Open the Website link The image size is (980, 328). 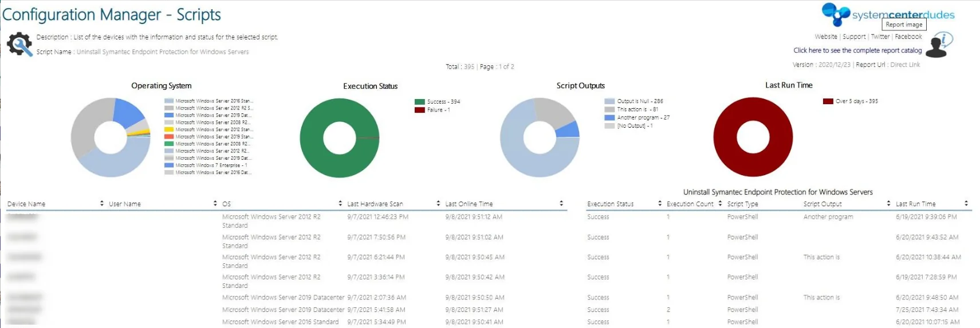click(826, 37)
